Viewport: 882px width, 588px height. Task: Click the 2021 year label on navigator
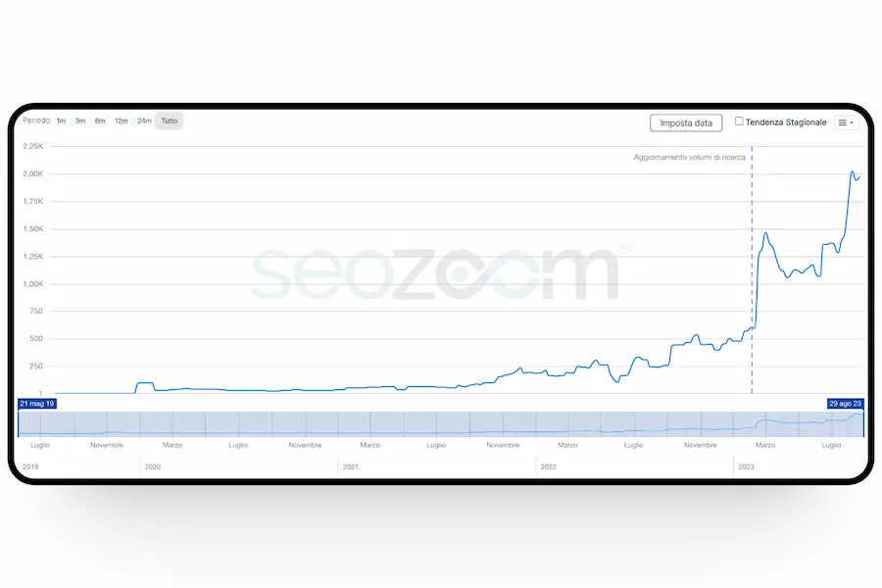[351, 467]
